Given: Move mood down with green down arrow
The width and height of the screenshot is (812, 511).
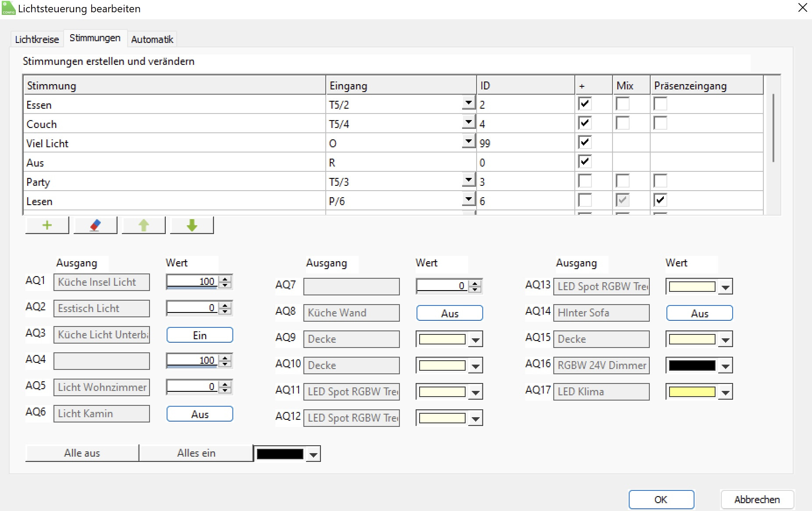Looking at the screenshot, I should [192, 225].
